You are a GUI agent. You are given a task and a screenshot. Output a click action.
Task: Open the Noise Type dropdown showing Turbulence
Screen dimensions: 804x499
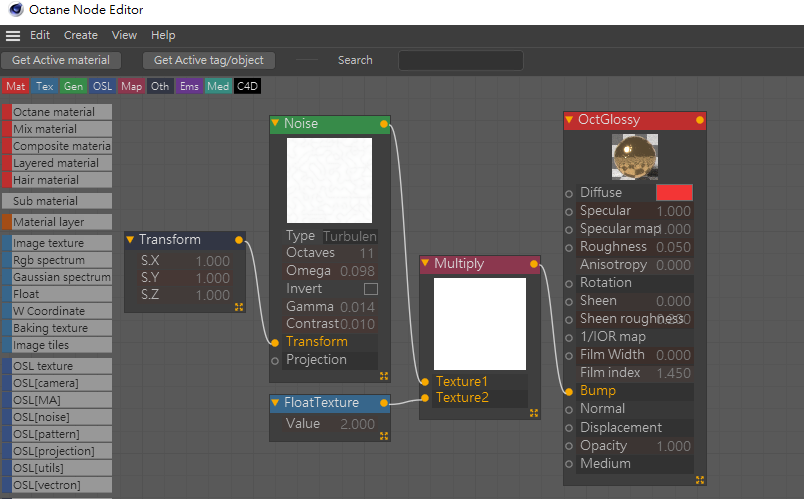pyautogui.click(x=350, y=236)
